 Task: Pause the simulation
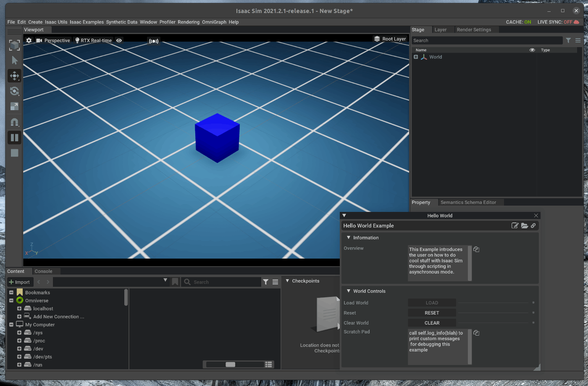[x=14, y=137]
